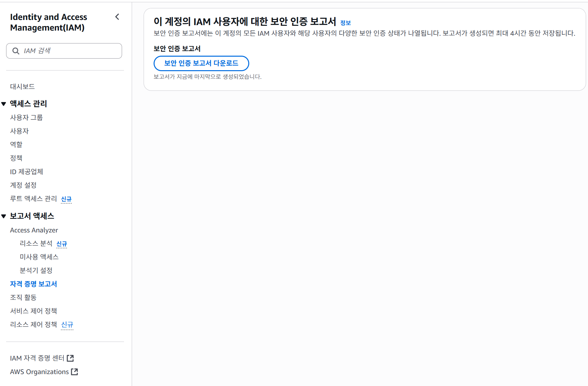The width and height of the screenshot is (588, 386).
Task: Collapse the IAM navigation sidebar
Action: point(117,17)
